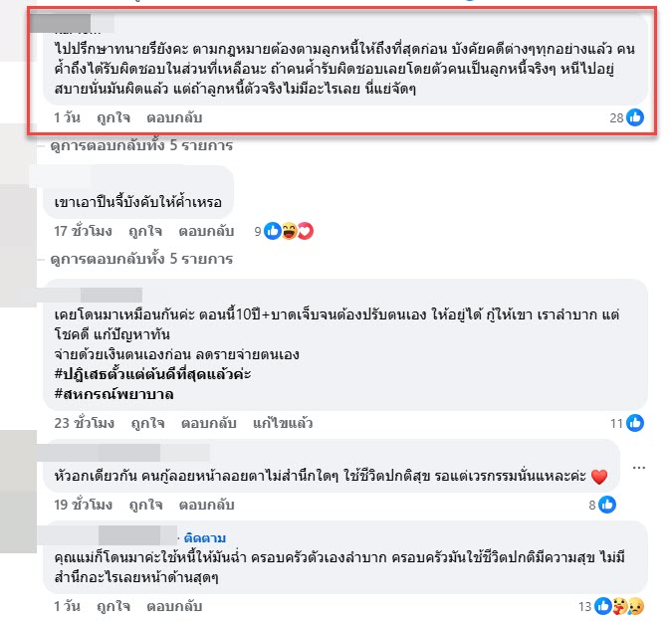Click the ติดตาม follow link
The image size is (672, 621).
click(205, 538)
